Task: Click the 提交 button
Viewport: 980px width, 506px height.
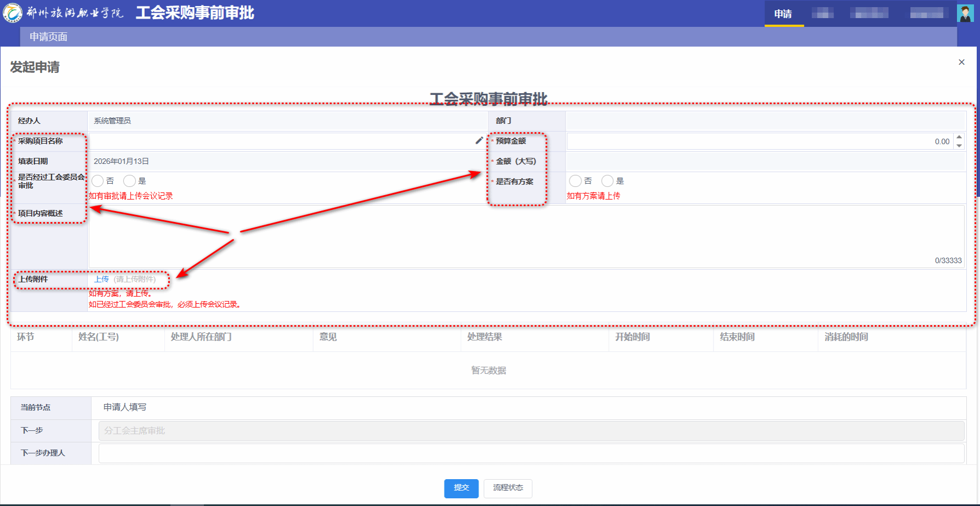Action: point(461,488)
